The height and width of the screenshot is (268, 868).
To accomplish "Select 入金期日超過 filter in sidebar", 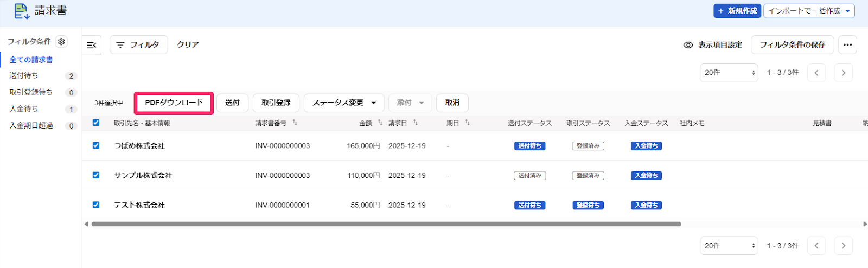I will (x=31, y=125).
